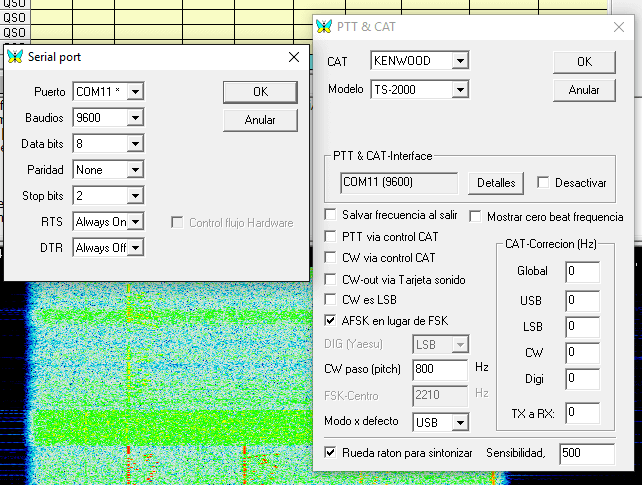Screen dimensions: 642x485
Task: Enable Salvar frecuencia al salir
Action: click(330, 214)
